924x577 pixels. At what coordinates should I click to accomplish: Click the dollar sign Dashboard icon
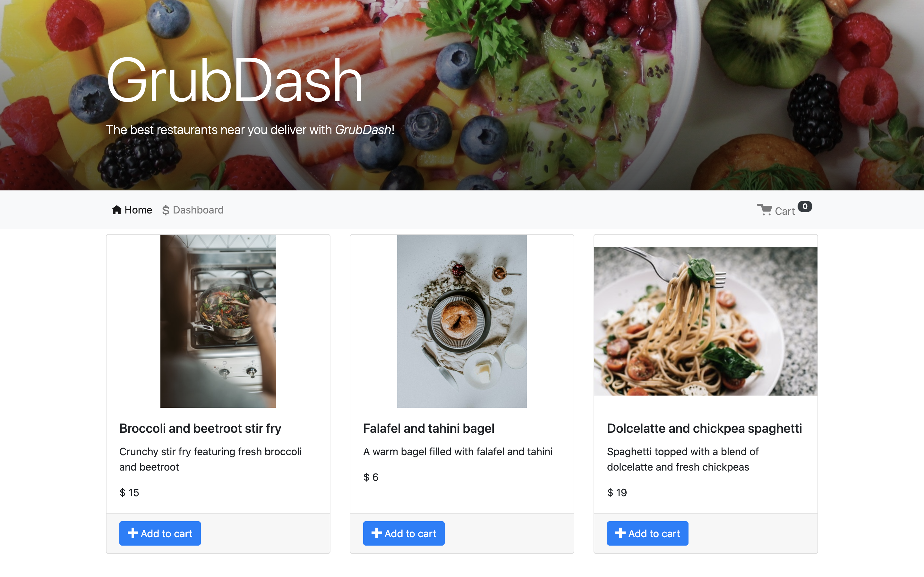pyautogui.click(x=165, y=210)
